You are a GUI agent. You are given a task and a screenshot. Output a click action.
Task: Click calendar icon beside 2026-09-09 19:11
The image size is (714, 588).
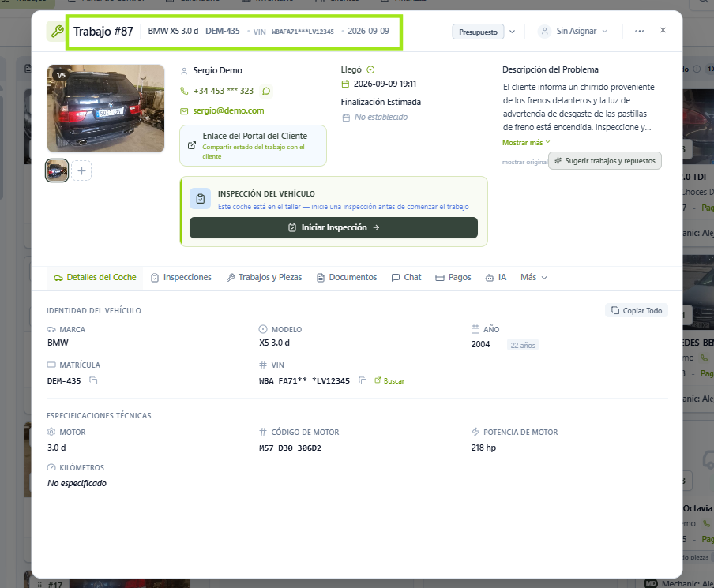click(346, 84)
